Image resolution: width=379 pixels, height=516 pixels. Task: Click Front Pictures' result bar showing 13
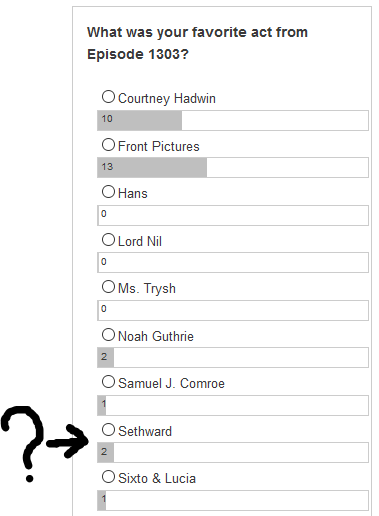[233, 167]
